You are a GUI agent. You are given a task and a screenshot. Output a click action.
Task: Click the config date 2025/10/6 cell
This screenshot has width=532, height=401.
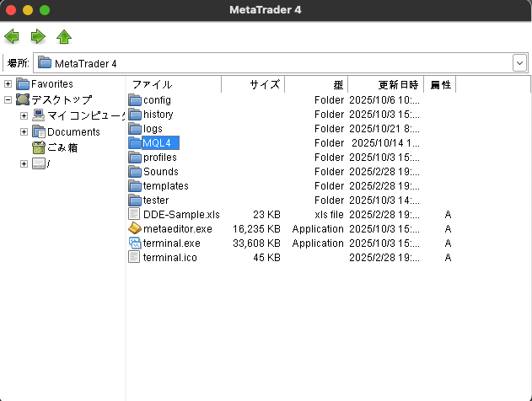[384, 100]
